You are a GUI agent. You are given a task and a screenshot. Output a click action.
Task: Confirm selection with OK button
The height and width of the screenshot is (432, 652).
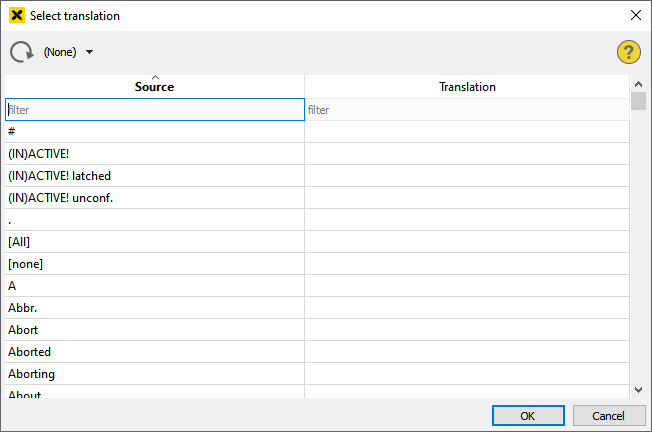528,416
